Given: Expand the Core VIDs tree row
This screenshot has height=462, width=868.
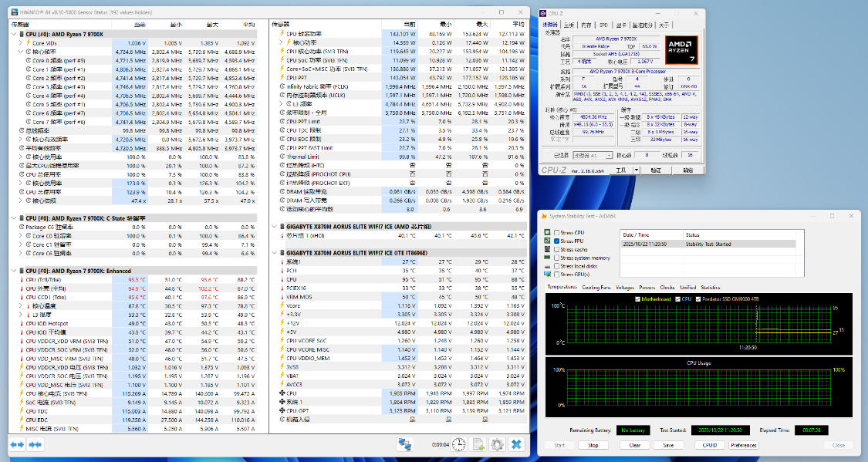Looking at the screenshot, I should [x=21, y=42].
